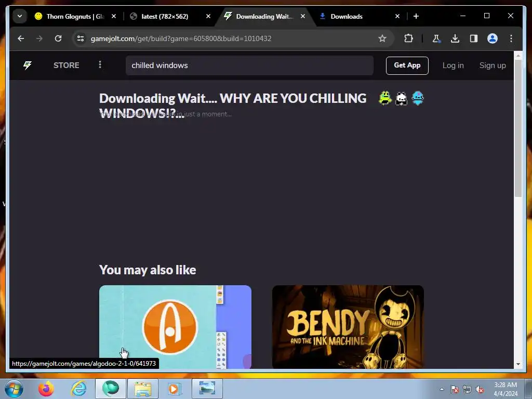The width and height of the screenshot is (532, 399).
Task: Open Windows Media Player in taskbar
Action: [175, 389]
